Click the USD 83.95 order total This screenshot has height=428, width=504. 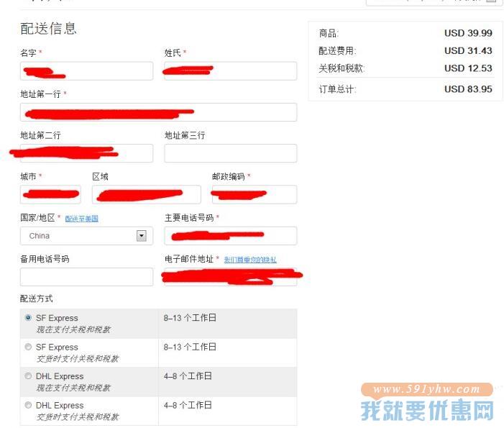pyautogui.click(x=468, y=89)
